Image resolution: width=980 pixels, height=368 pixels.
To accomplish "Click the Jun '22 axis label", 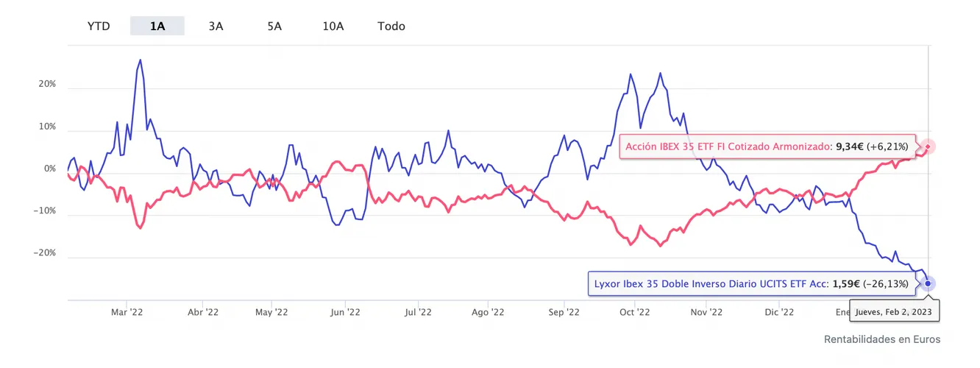I will pos(345,312).
